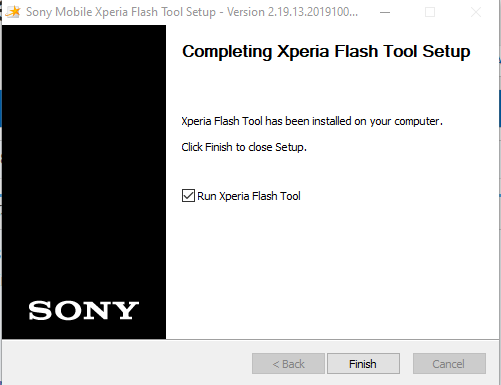Click the disabled close window icon
Viewport: 501px width, 385px height.
click(x=476, y=12)
